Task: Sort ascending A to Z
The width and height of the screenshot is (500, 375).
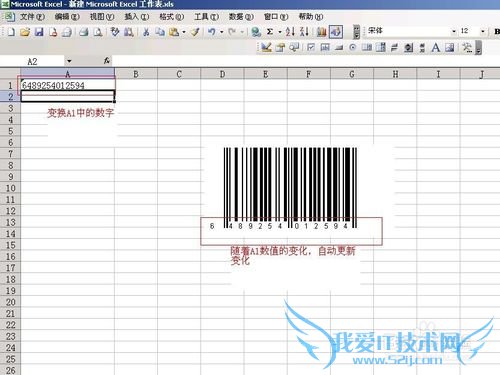Action: click(290, 32)
